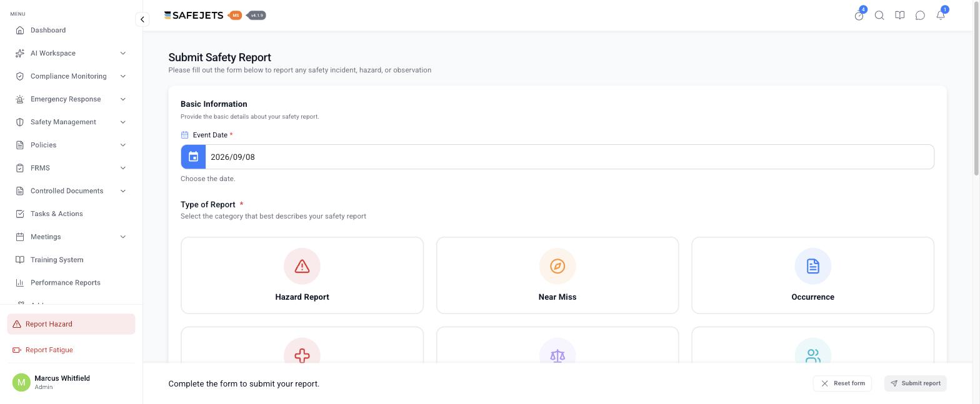Select the Hazard Report type card
The height and width of the screenshot is (404, 980).
pyautogui.click(x=302, y=275)
